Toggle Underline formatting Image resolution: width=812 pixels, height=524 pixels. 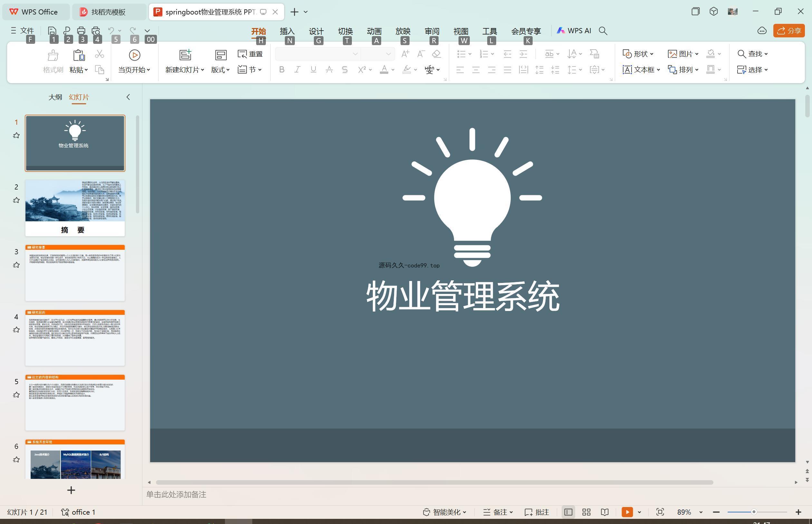click(x=313, y=70)
